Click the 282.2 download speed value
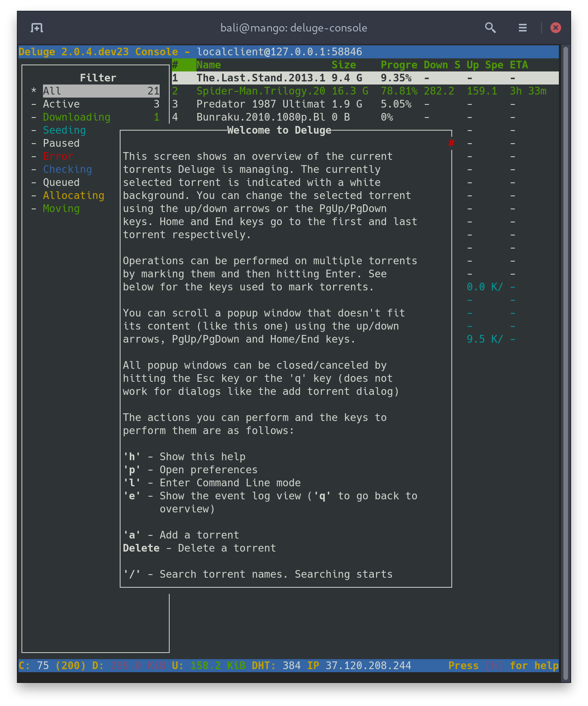The width and height of the screenshot is (588, 706). click(x=439, y=91)
